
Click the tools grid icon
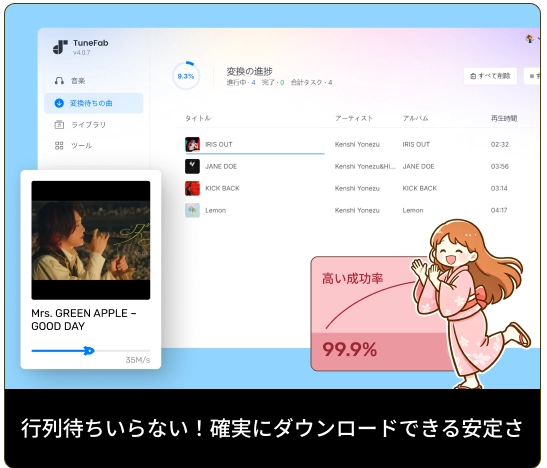tap(59, 145)
